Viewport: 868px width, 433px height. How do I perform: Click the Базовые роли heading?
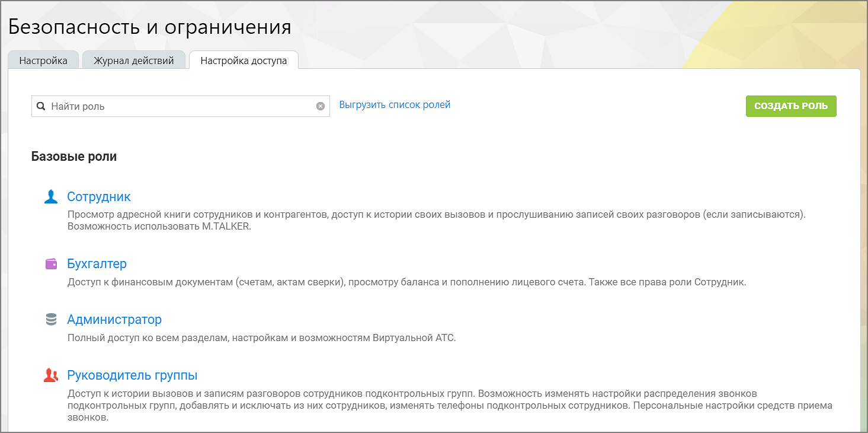pos(74,157)
